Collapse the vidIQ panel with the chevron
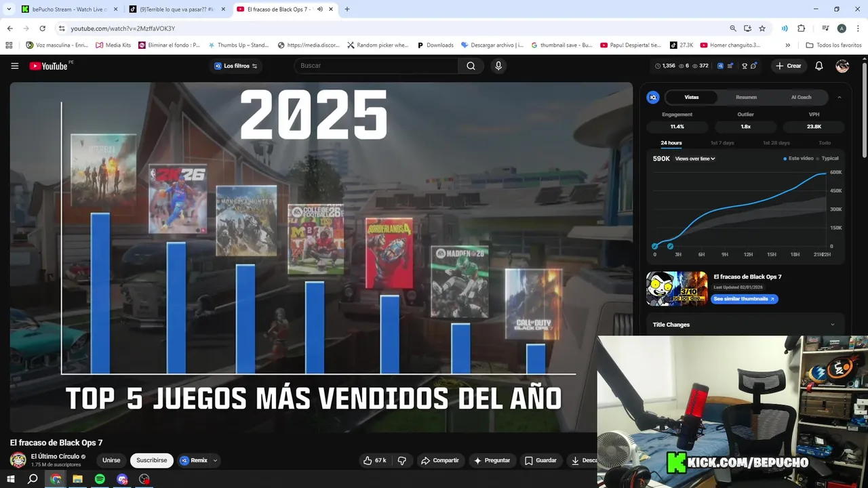This screenshot has height=488, width=868. tap(839, 97)
